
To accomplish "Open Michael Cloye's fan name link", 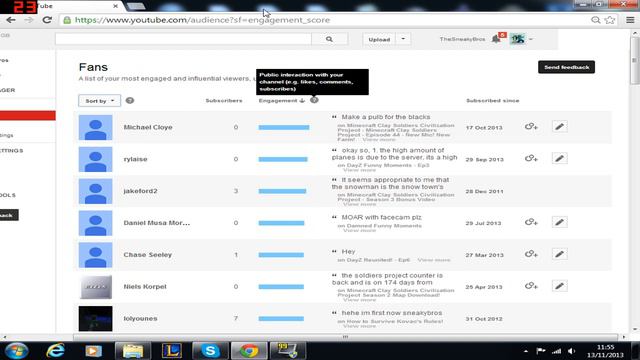I will (148, 127).
